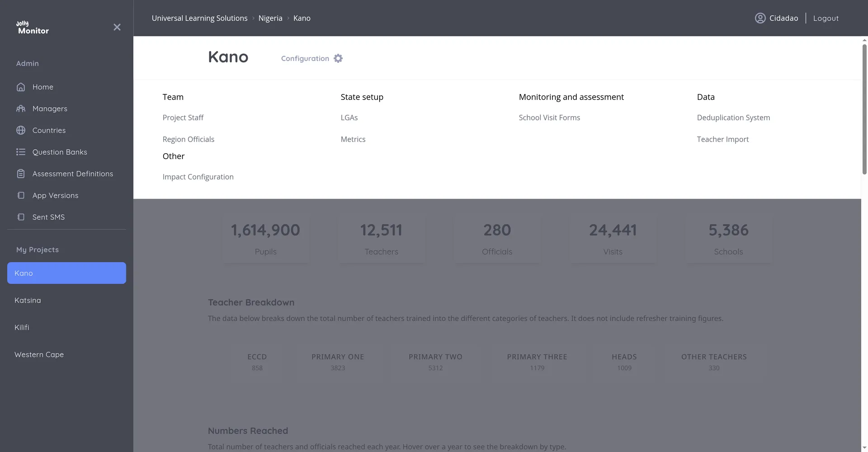The height and width of the screenshot is (452, 868).
Task: Click the PRIMARY ONE 3823 figure
Action: pos(338,362)
